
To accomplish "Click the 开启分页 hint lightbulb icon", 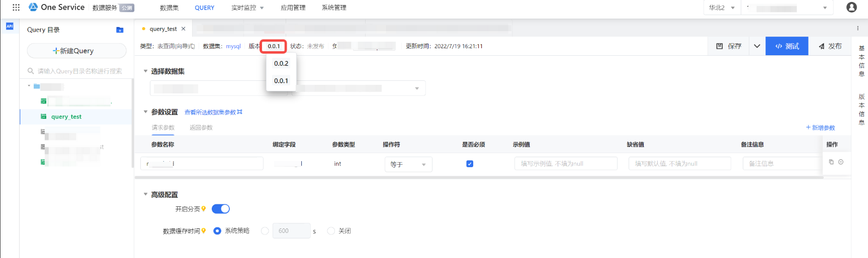I will [x=204, y=209].
